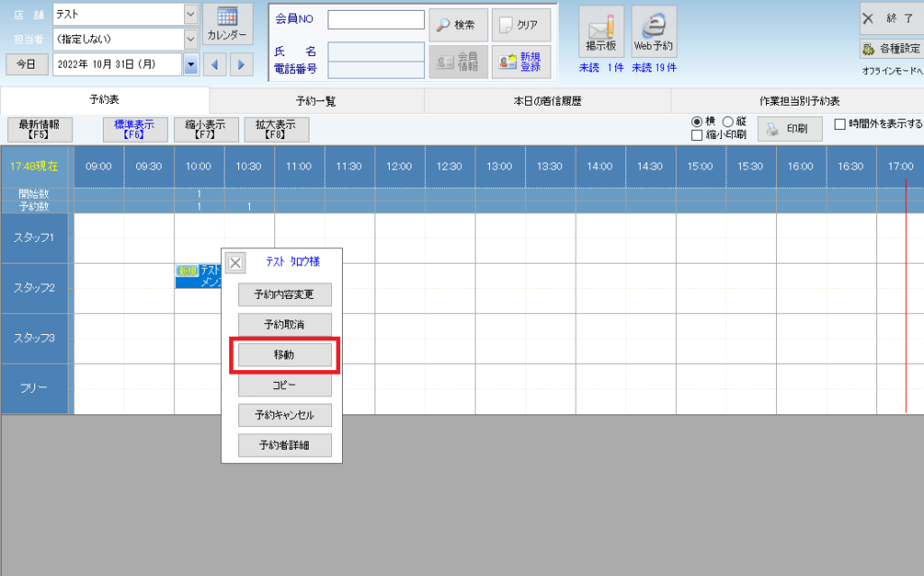The image size is (924, 576).
Task: Click the クリア clear button
Action: coord(521,25)
